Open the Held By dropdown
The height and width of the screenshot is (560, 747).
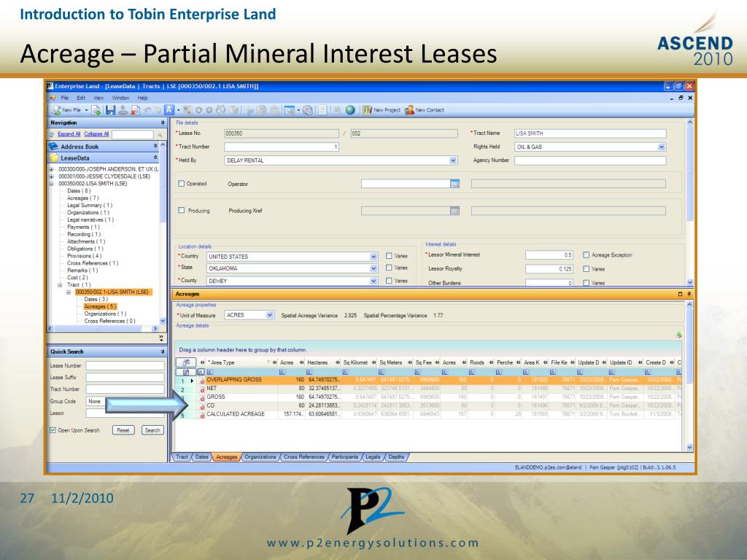coord(452,160)
